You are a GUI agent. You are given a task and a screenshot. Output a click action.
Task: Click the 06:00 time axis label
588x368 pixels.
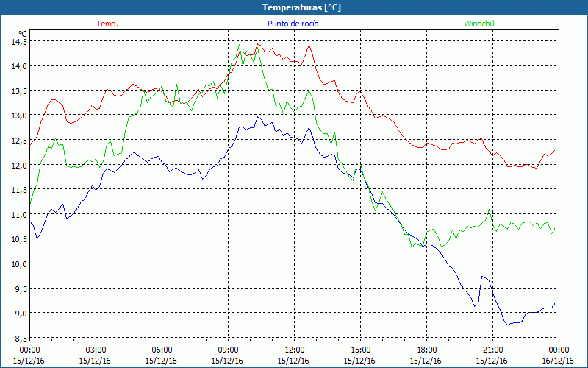pyautogui.click(x=162, y=350)
